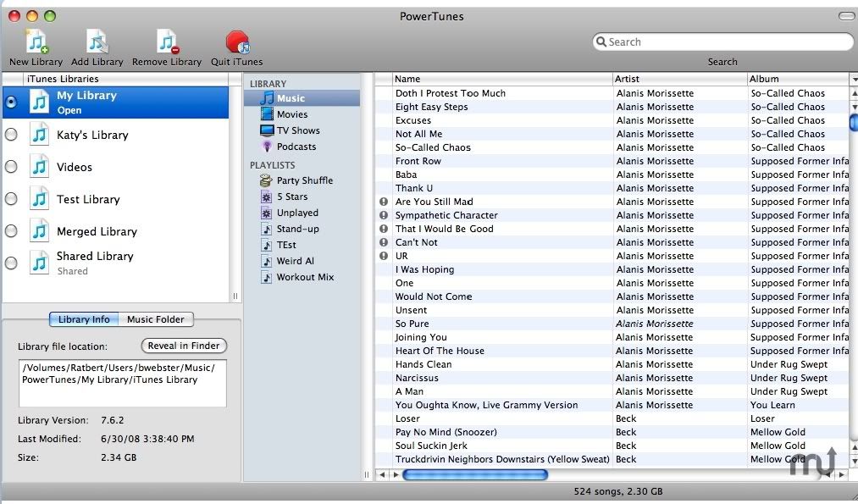This screenshot has height=504, width=858.
Task: Select song Joining You
Action: tap(421, 337)
